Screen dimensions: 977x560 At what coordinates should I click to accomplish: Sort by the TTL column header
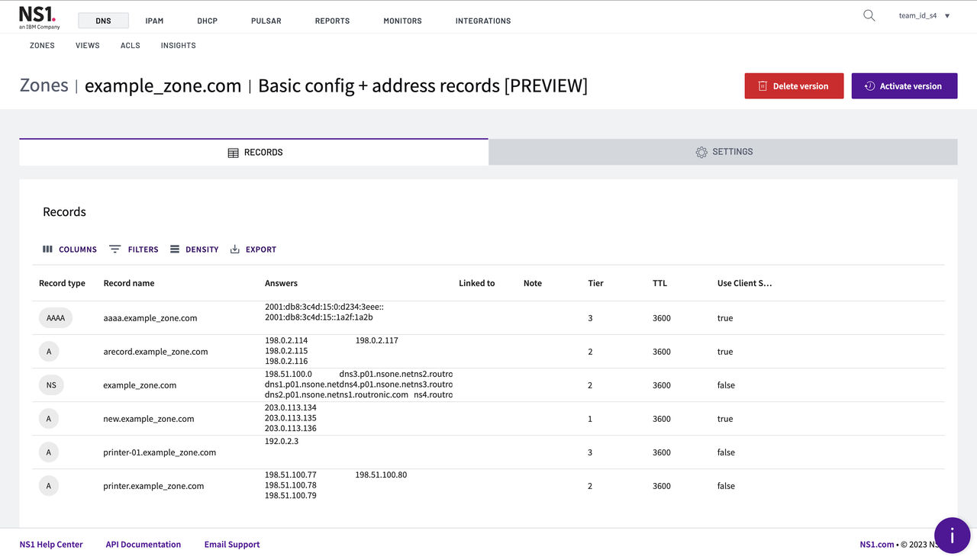659,283
